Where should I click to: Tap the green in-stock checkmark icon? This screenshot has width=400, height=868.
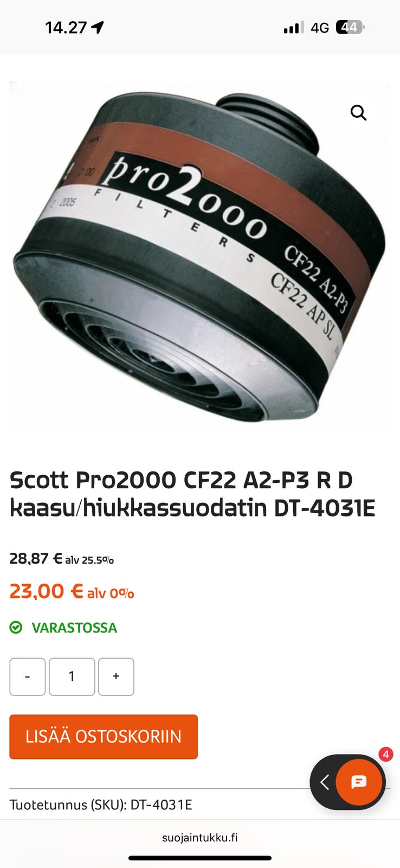click(x=16, y=627)
